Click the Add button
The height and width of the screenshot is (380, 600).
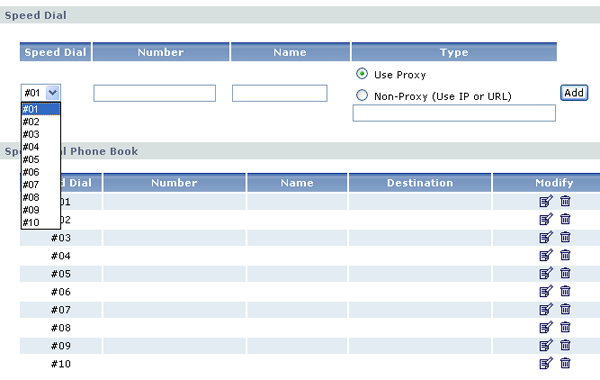pyautogui.click(x=574, y=93)
